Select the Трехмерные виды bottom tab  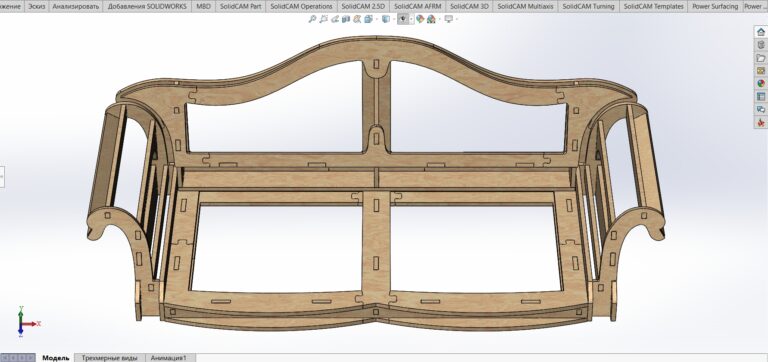pos(110,358)
